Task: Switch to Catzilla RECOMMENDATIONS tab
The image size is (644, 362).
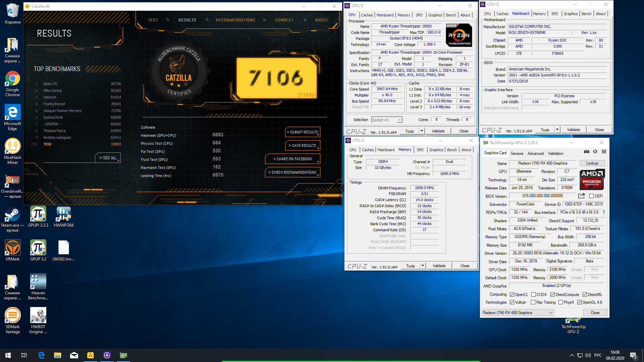Action: 235,20
